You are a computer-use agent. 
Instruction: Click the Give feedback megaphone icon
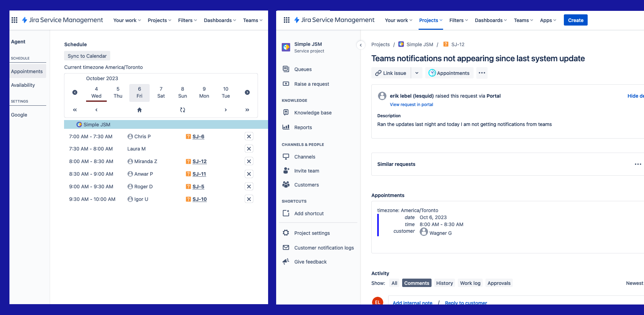[286, 261]
